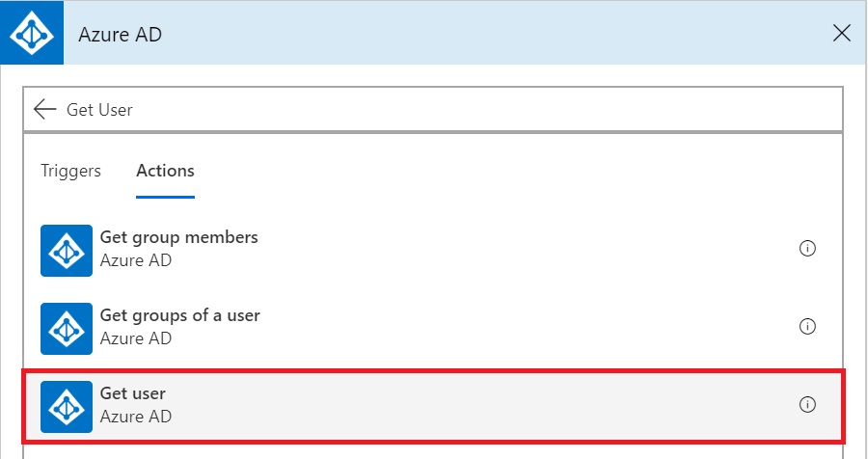The height and width of the screenshot is (459, 868).
Task: Click the Get groups of a user icon
Action: pyautogui.click(x=67, y=328)
